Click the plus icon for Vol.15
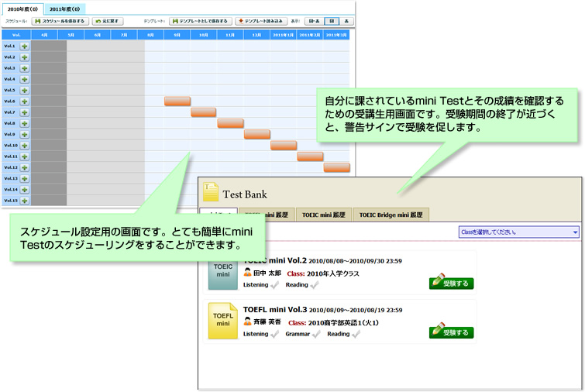Image resolution: width=585 pixels, height=392 pixels. point(25,201)
